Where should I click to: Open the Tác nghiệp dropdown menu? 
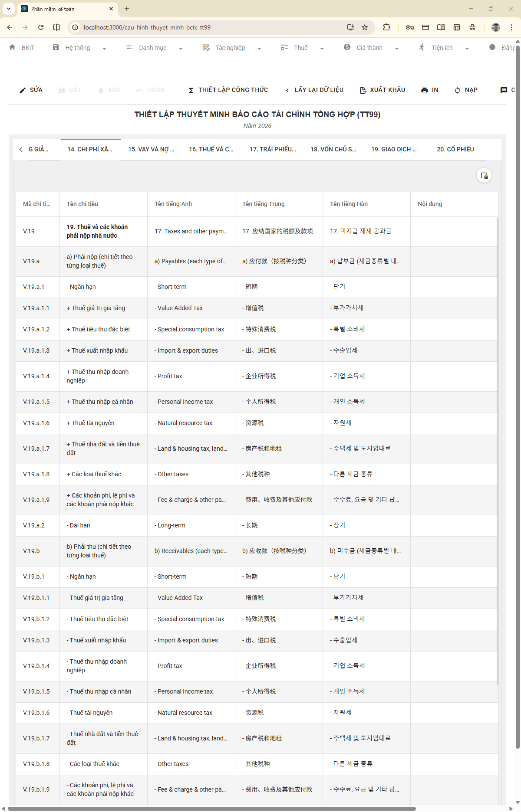[231, 48]
